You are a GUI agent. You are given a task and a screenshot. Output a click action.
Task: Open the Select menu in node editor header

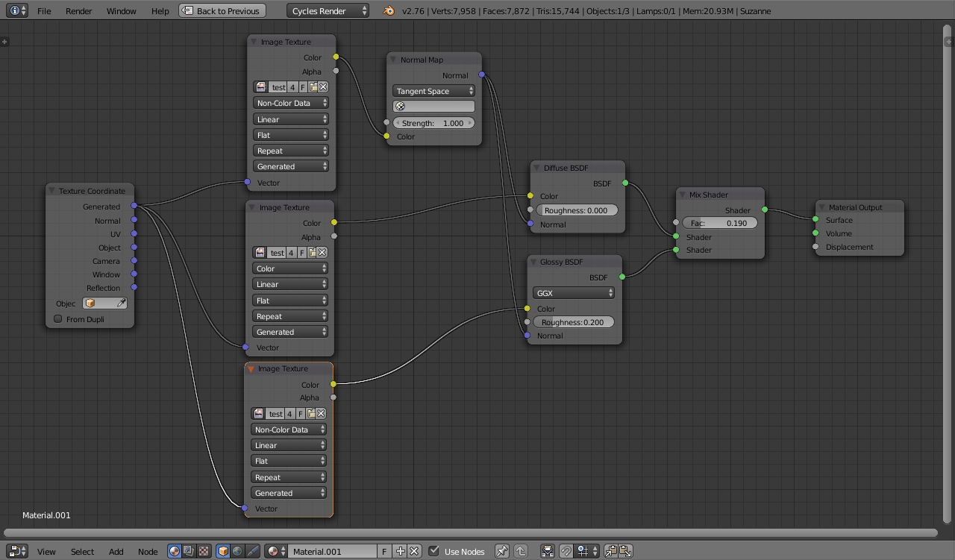point(83,552)
